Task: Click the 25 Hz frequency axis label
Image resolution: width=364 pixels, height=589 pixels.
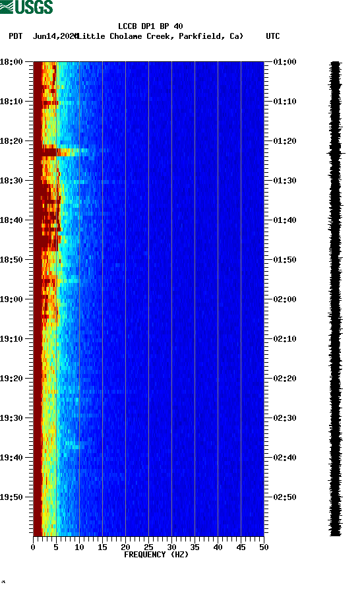Action: [x=148, y=547]
